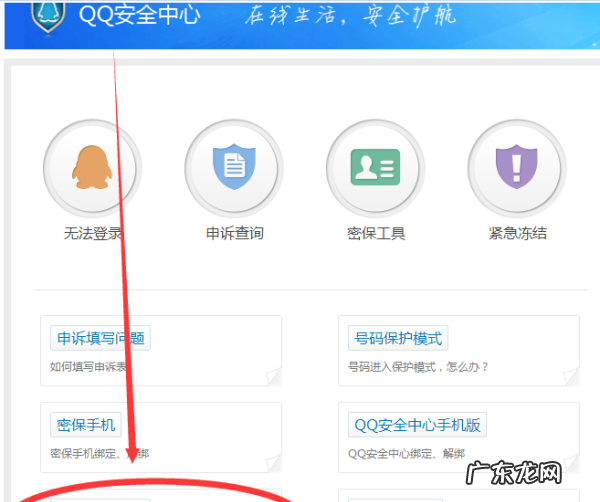Click the 紧急冻结 label
Screen dimensions: 600x502
click(518, 233)
